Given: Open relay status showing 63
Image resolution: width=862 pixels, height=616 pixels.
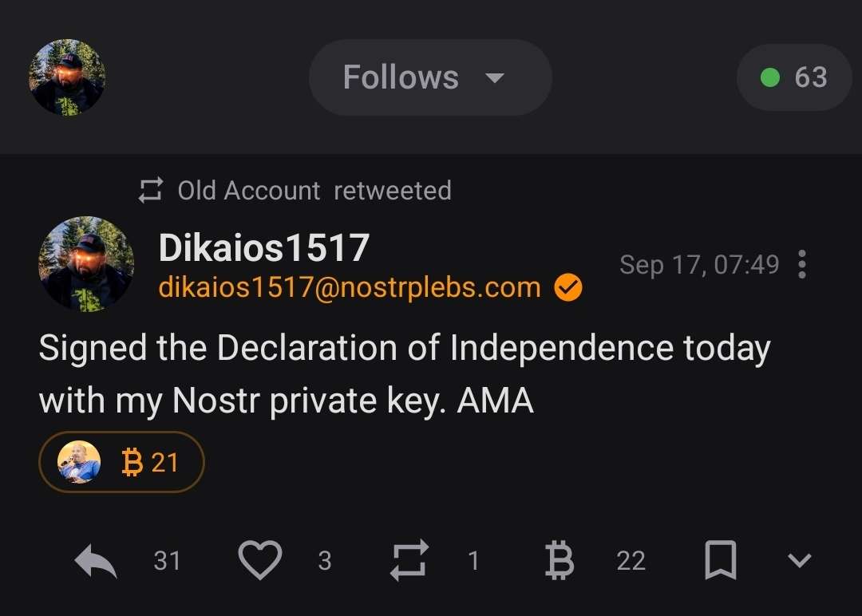Looking at the screenshot, I should pos(793,77).
